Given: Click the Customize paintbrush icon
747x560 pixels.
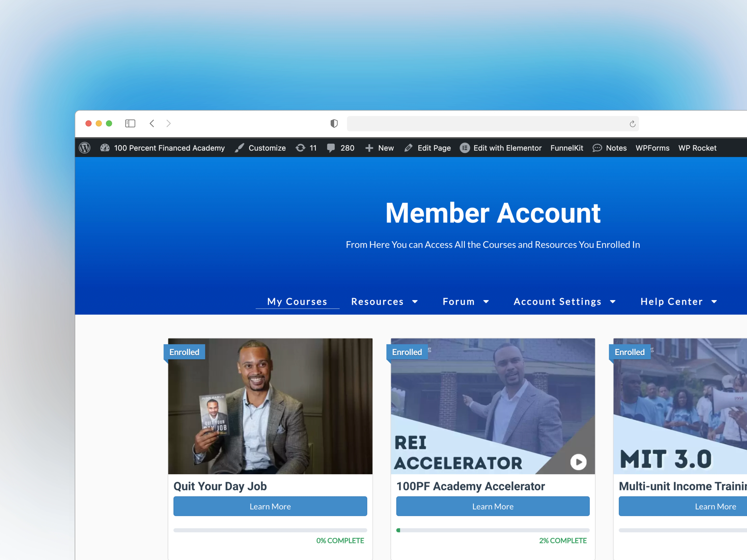Looking at the screenshot, I should click(239, 148).
